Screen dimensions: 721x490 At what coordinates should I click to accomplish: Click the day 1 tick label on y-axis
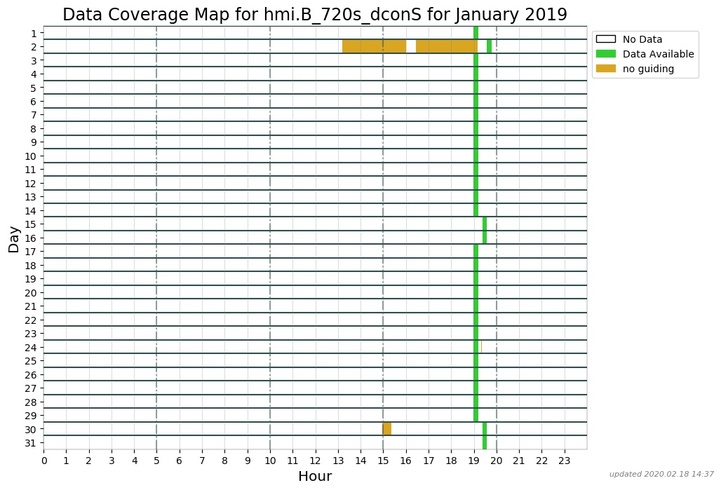pos(34,34)
